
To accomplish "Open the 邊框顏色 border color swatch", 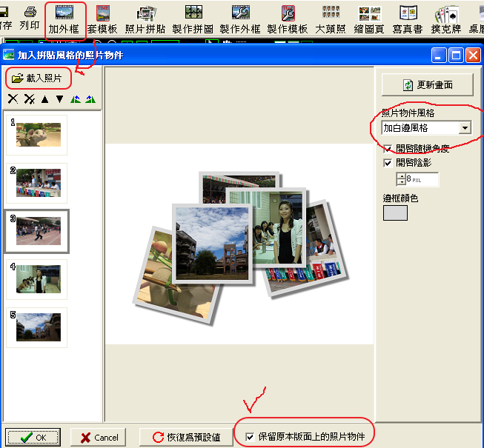I will coord(394,213).
